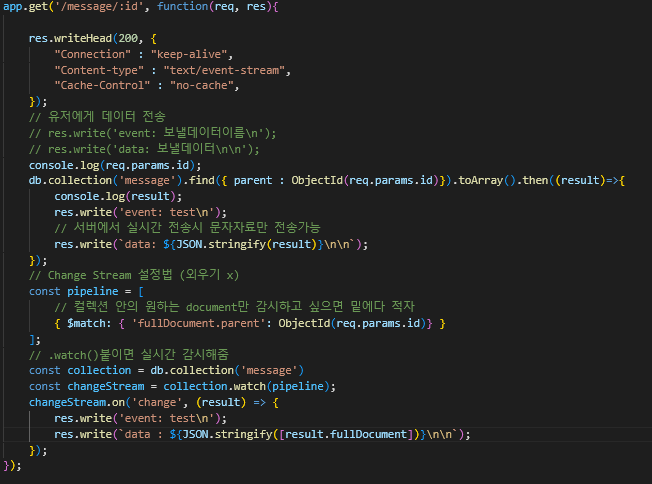Click 'JSON.stringify(result)' expression

tap(247, 244)
